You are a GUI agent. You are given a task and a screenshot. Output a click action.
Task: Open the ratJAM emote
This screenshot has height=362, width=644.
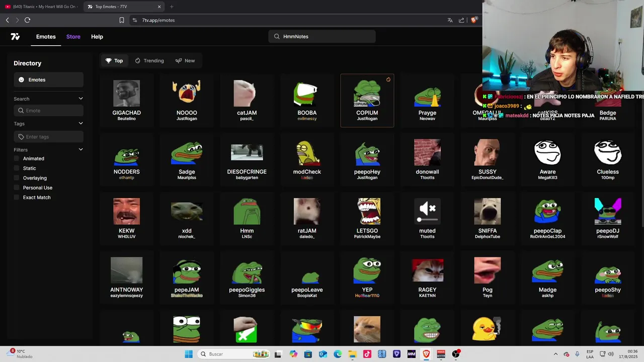[x=307, y=219]
